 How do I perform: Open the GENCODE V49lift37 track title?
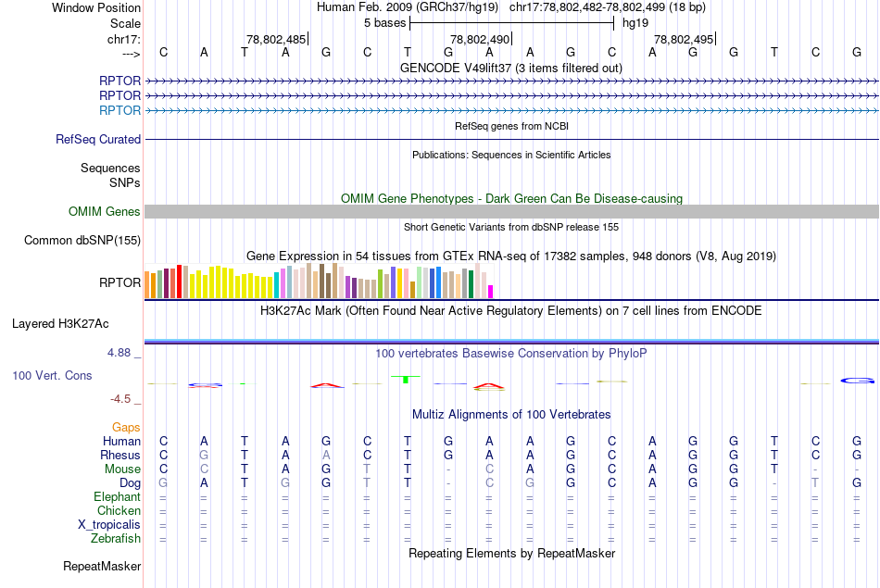[x=511, y=68]
